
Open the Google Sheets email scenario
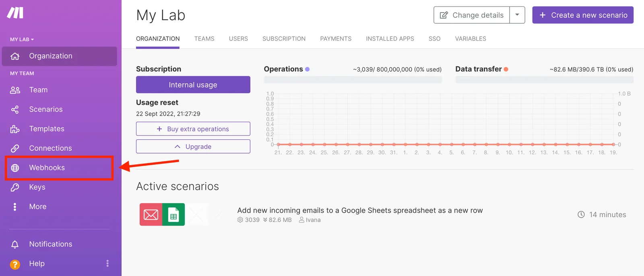coord(360,210)
